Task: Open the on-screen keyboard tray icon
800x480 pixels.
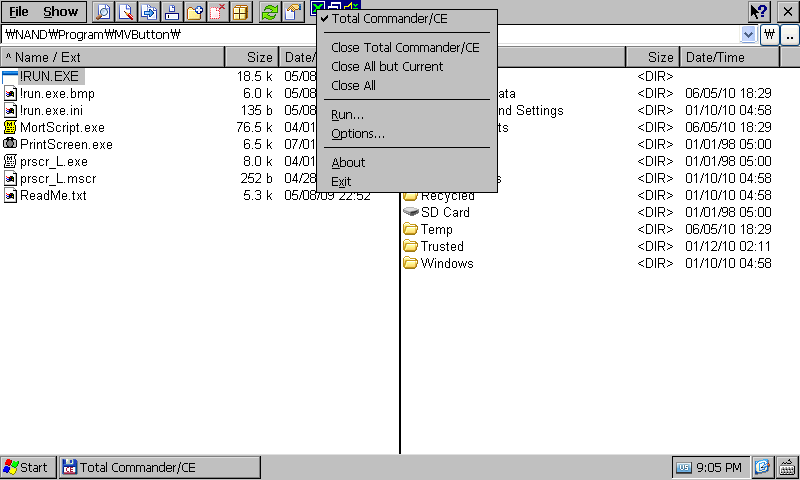Action: click(787, 467)
